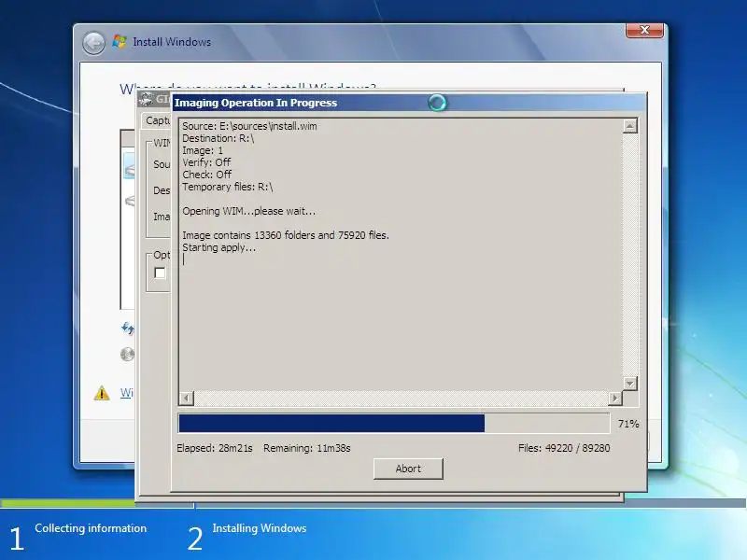Screen dimensions: 747x560
Task: Click the 'Imaging Operation In Progress' title bar
Action: click(x=409, y=103)
